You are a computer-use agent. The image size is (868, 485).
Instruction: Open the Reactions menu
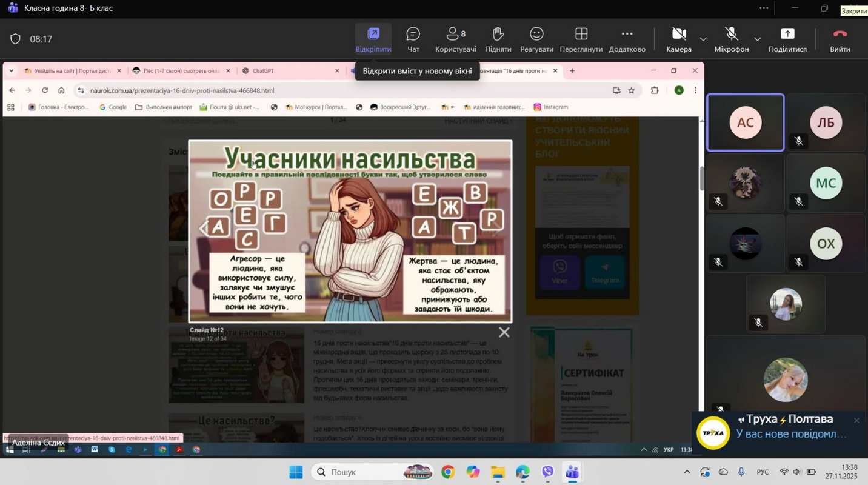[x=536, y=39]
